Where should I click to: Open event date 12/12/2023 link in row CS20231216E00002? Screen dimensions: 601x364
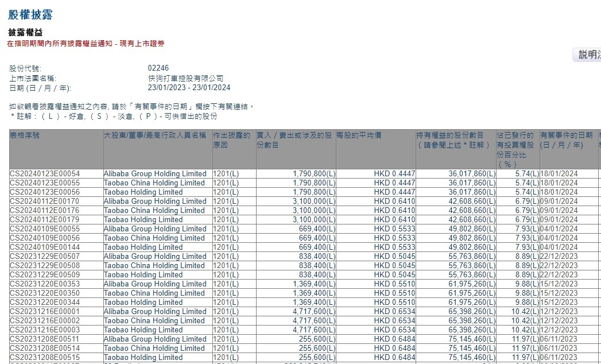[x=559, y=321]
